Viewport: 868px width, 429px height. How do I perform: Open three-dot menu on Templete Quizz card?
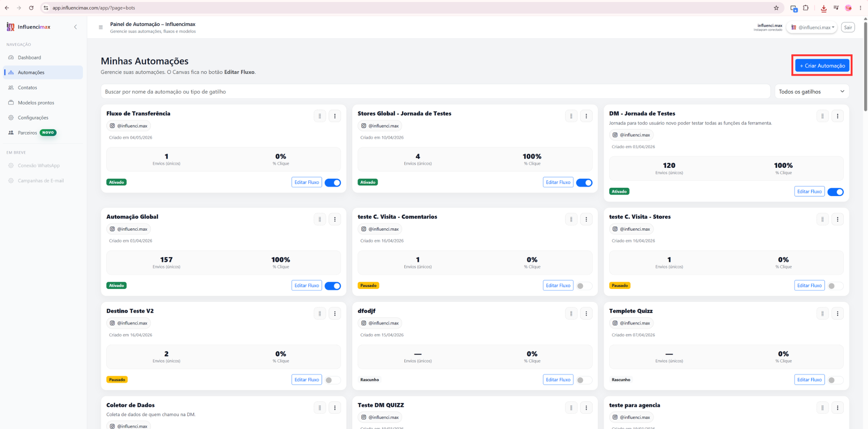(838, 314)
